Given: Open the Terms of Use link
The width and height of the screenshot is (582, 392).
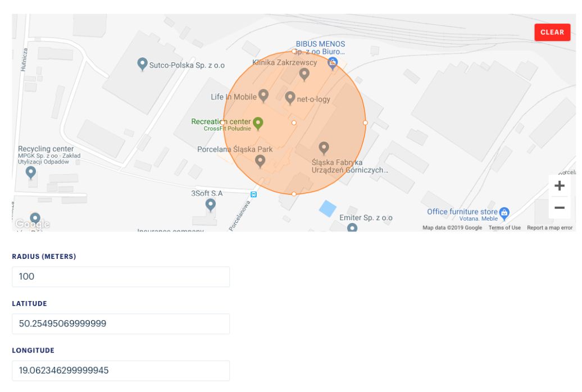Looking at the screenshot, I should [x=504, y=227].
